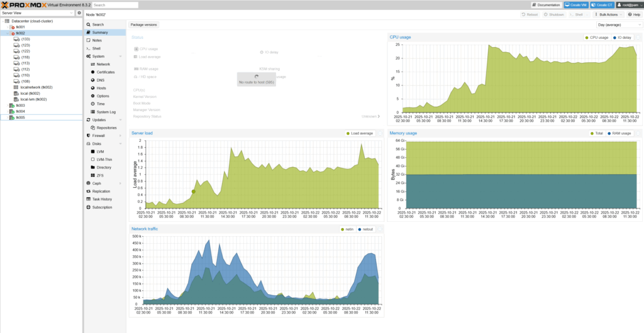Open the Notes section
Image resolution: width=644 pixels, height=333 pixels.
(97, 40)
